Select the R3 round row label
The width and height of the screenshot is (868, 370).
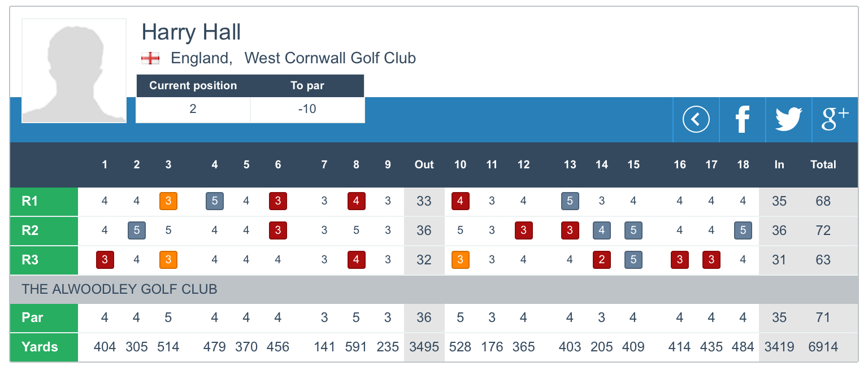click(44, 260)
